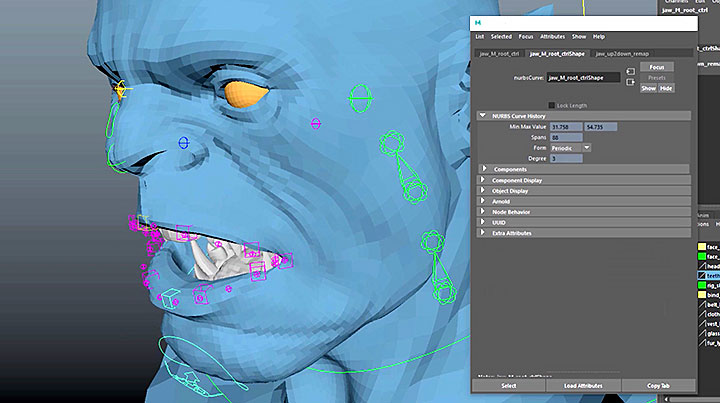Click the Load Attributes button

pyautogui.click(x=584, y=385)
